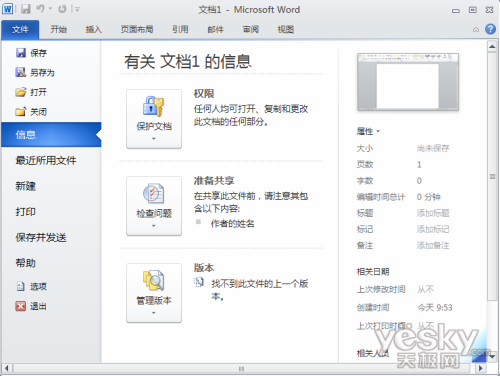This screenshot has width=500, height=376.
Task: Open 帮助 Help section in left pane
Action: [26, 263]
